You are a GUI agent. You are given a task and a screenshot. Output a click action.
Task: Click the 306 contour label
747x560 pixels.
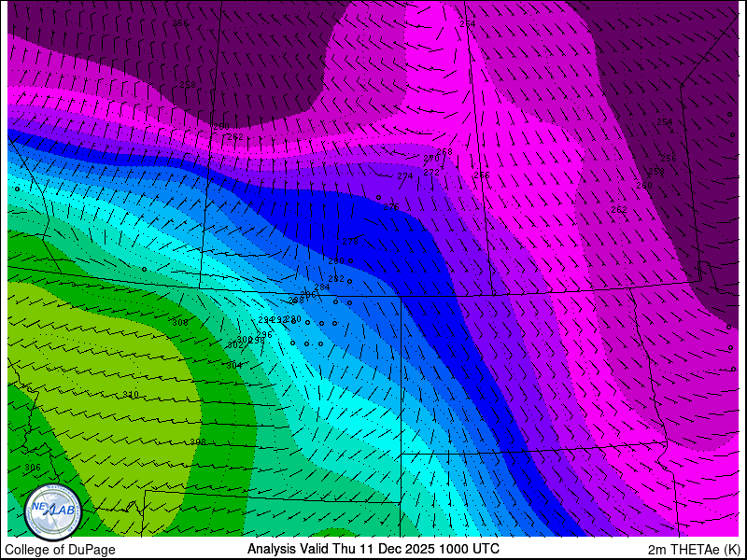[x=33, y=468]
